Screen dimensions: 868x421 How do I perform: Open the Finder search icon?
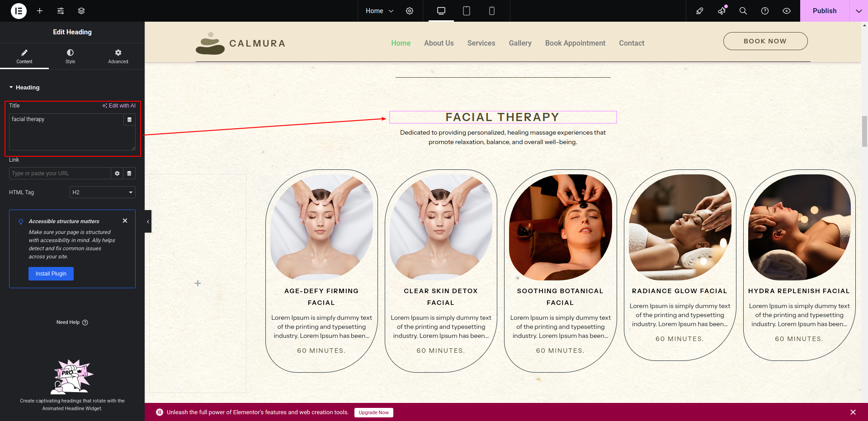743,11
